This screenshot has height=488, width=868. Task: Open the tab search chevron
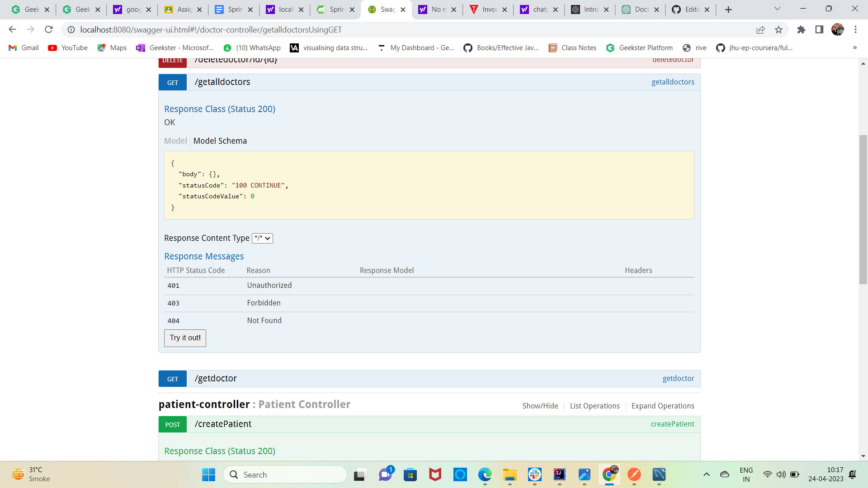point(777,9)
